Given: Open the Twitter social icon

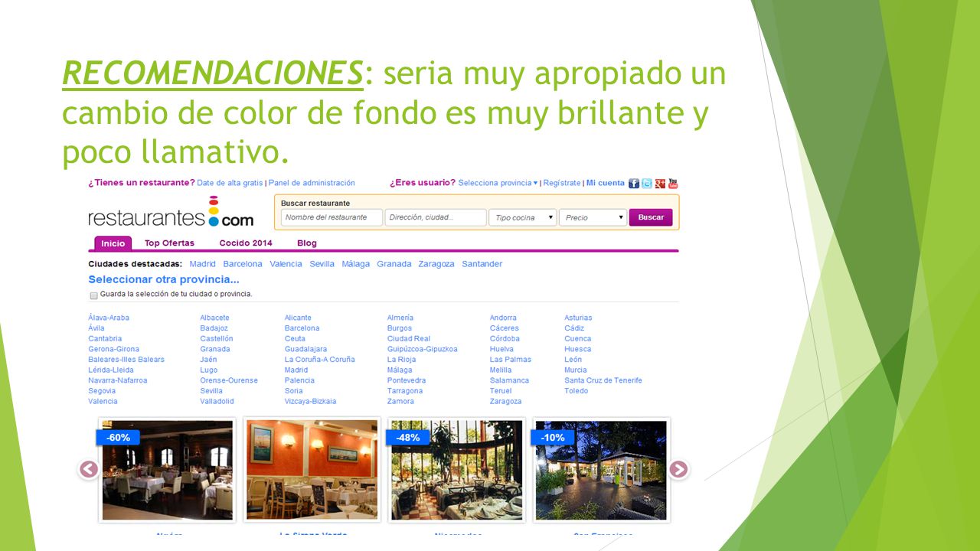Looking at the screenshot, I should click(647, 184).
